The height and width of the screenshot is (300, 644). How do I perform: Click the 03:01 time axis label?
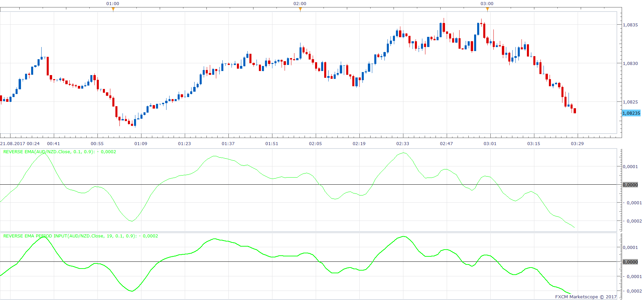coord(490,144)
